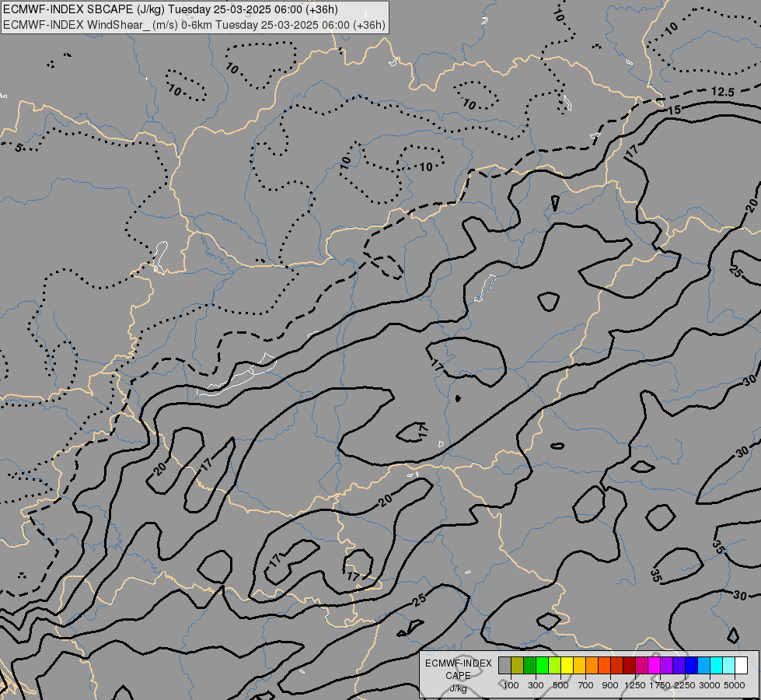This screenshot has width=761, height=700.
Task: Click the pale cyan swatch before 5000
Action: tap(728, 666)
